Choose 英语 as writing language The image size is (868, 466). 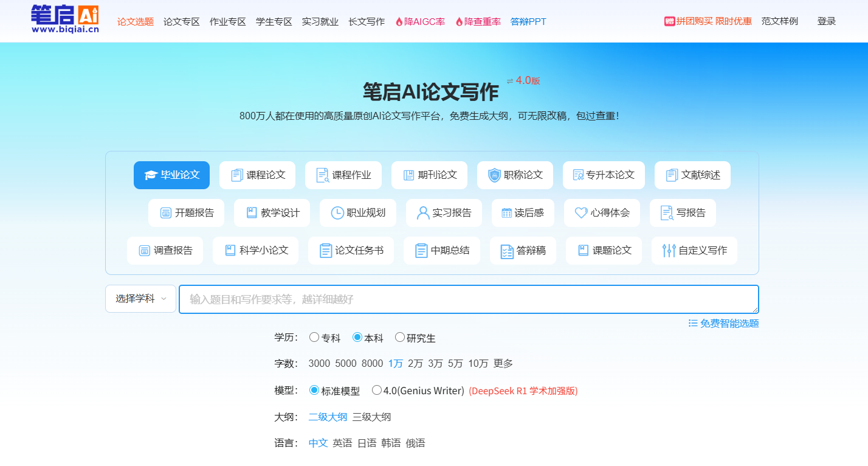[343, 443]
